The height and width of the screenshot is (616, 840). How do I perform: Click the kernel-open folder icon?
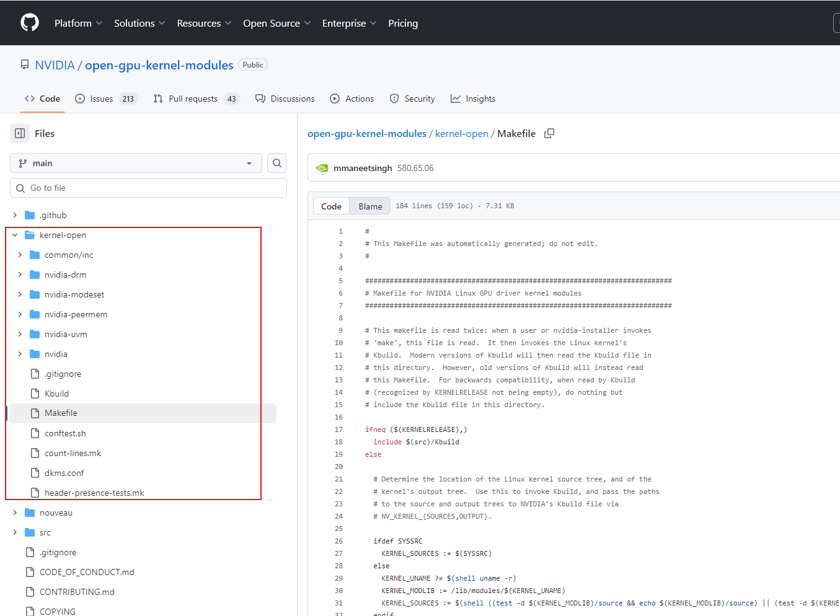point(30,235)
